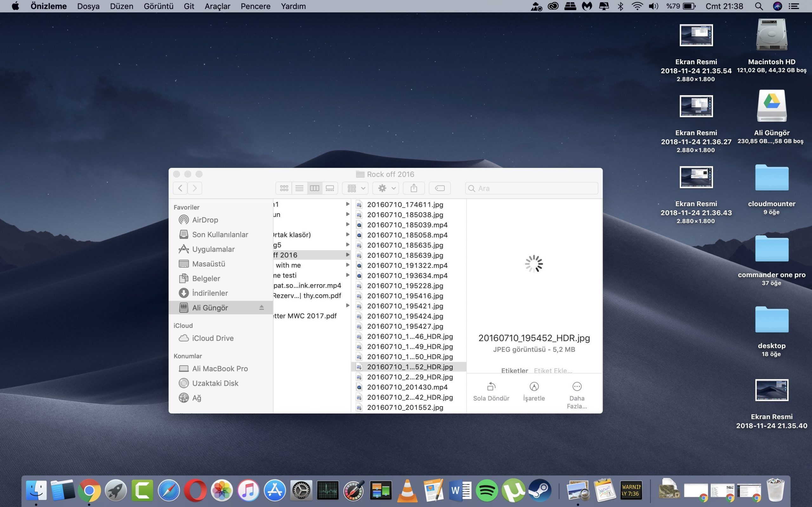Select file 20160710_185039.mp4
Viewport: 812px width, 507px height.
(x=407, y=225)
